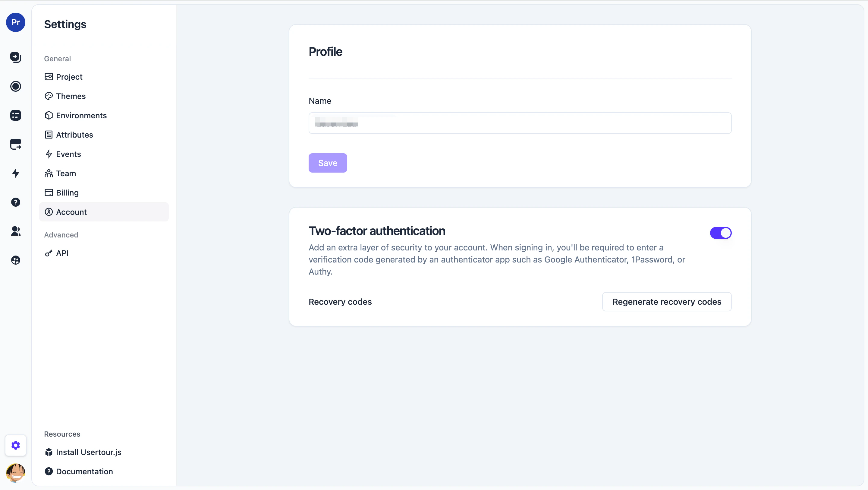
Task: Click the purple settings gear icon
Action: (15, 445)
